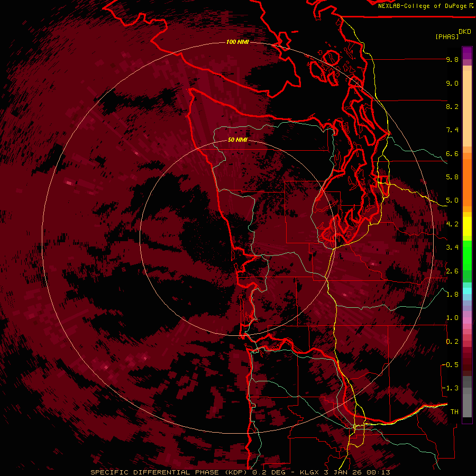
Task: Select the 1.8 scale value
Action: tap(452, 295)
